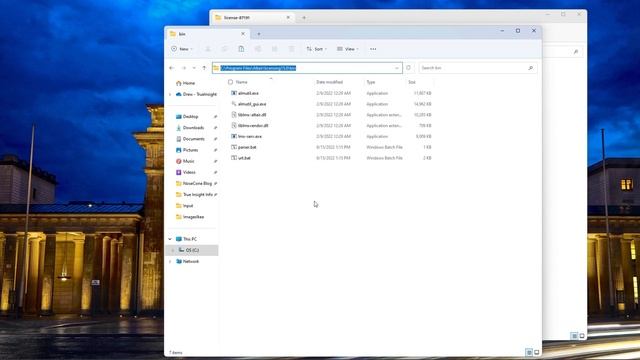Screen dimensions: 640x360
Task: Click the Paste clipboard icon in the toolbar
Action: [241, 49]
